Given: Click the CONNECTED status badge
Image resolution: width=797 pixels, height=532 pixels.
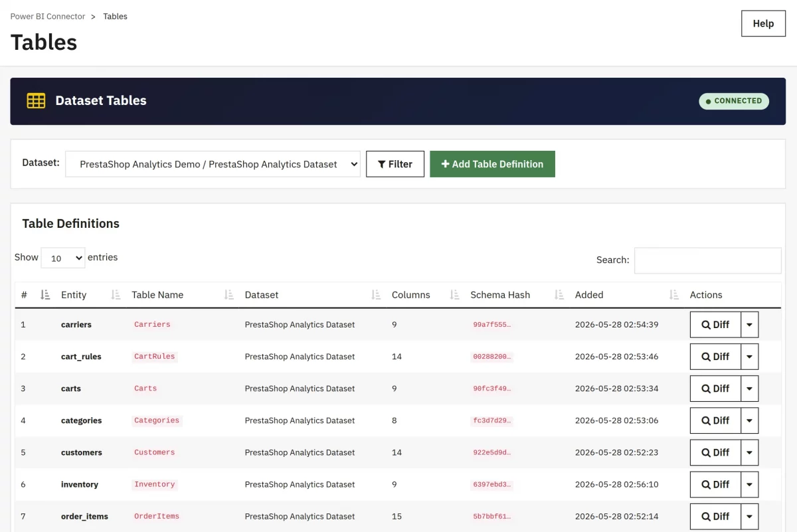Looking at the screenshot, I should (x=734, y=101).
